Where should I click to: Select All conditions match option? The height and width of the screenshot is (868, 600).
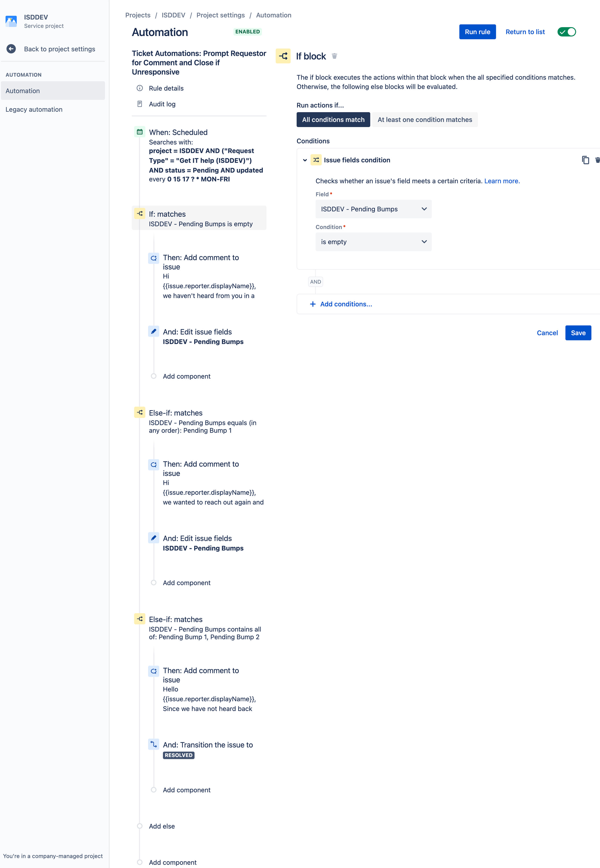333,120
